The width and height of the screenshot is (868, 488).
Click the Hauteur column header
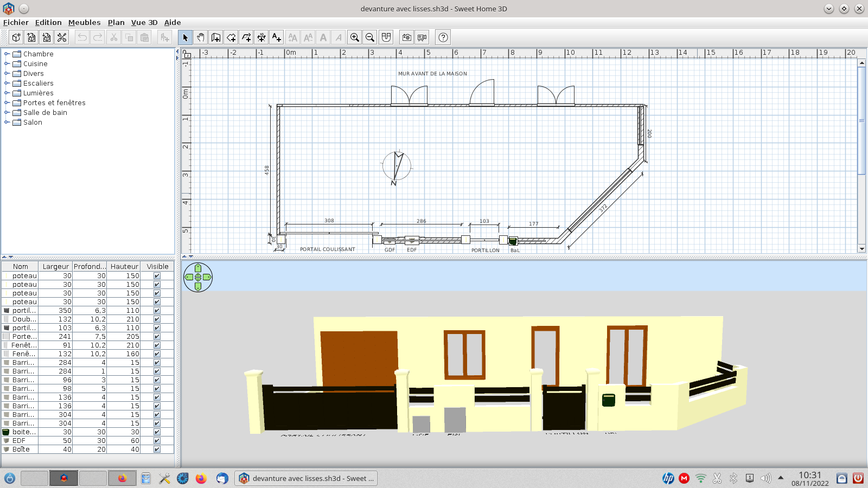coord(124,267)
